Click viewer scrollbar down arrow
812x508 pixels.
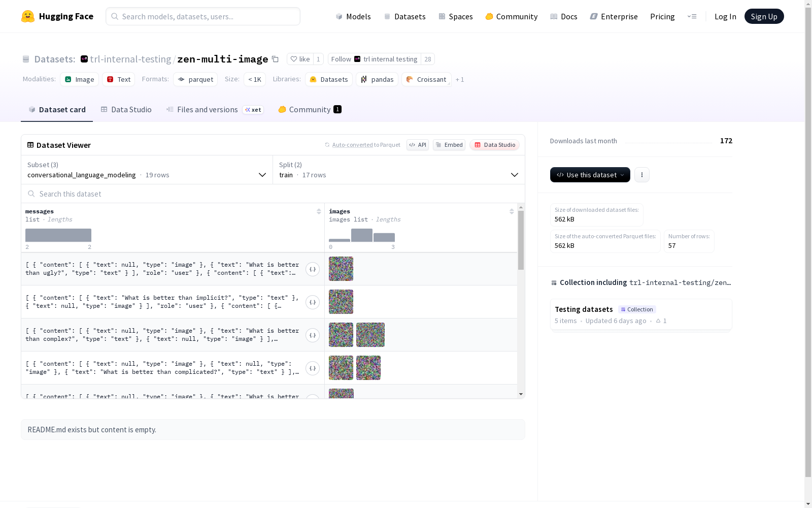(x=521, y=394)
